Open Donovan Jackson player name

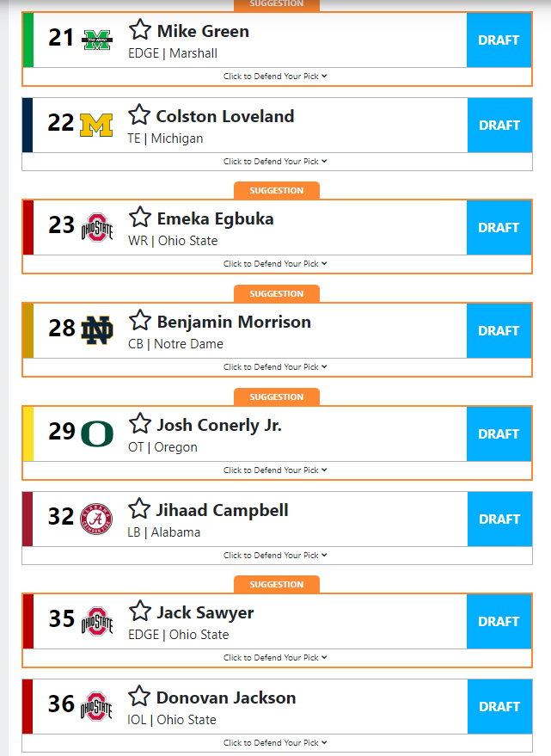coord(226,698)
